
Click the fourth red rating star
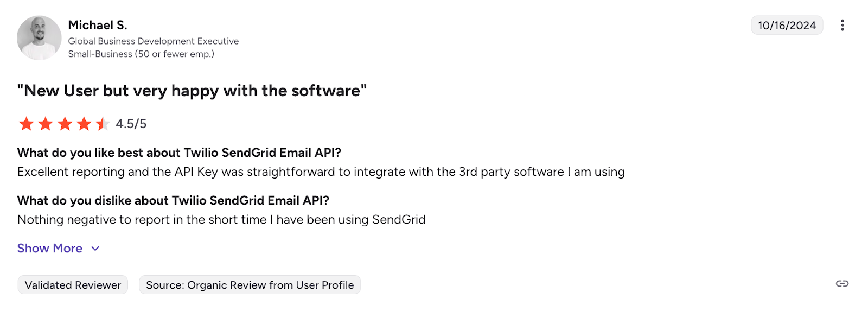tap(84, 124)
